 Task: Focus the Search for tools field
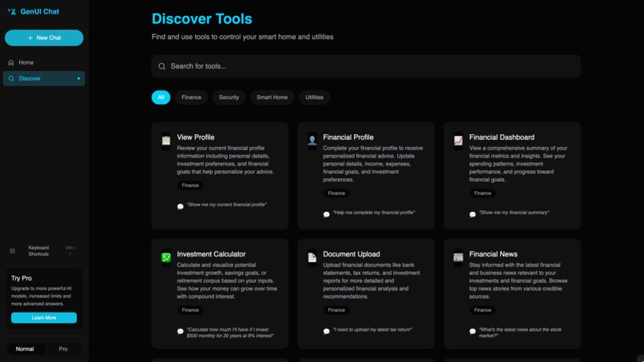tap(366, 66)
